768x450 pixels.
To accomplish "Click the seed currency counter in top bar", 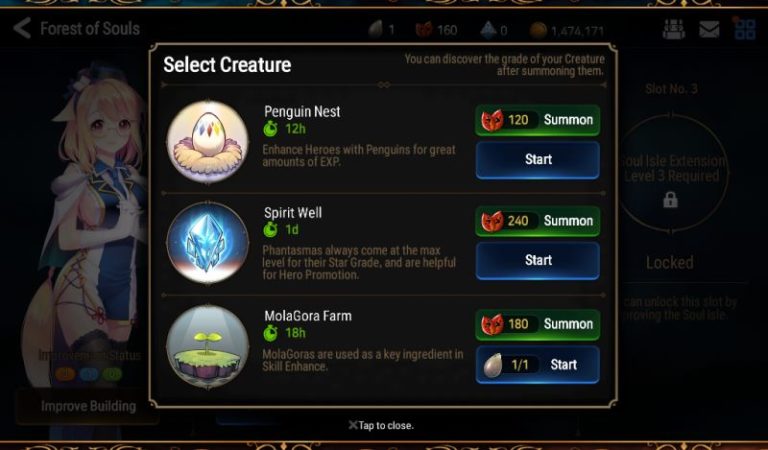I will (x=382, y=30).
